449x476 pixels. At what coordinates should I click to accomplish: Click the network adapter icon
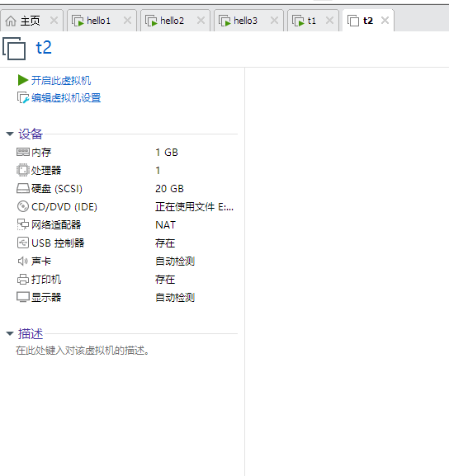23,224
